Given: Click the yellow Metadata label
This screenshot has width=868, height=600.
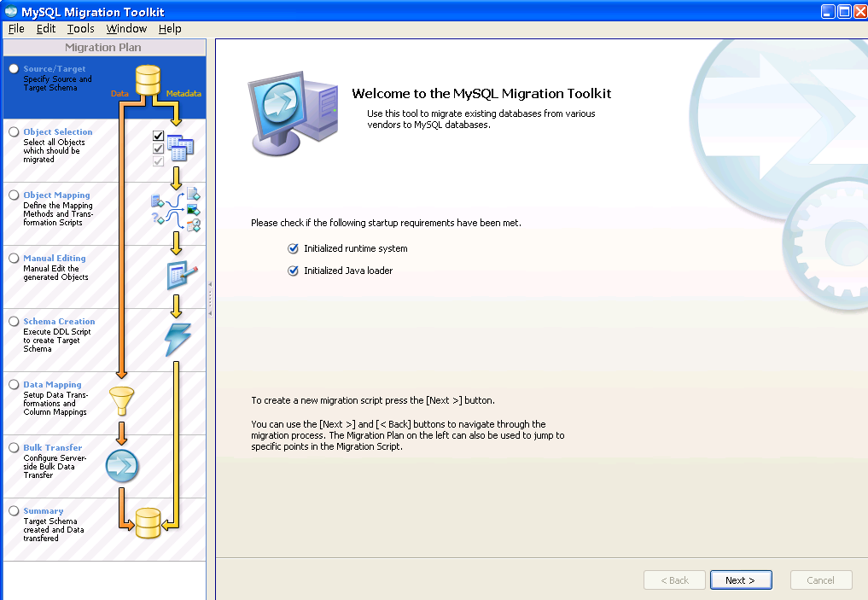Looking at the screenshot, I should point(184,94).
